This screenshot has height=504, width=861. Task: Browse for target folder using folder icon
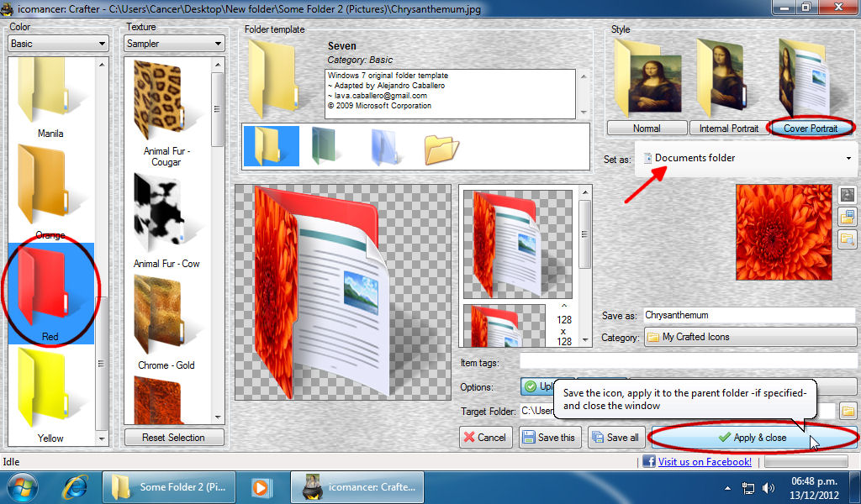click(848, 411)
